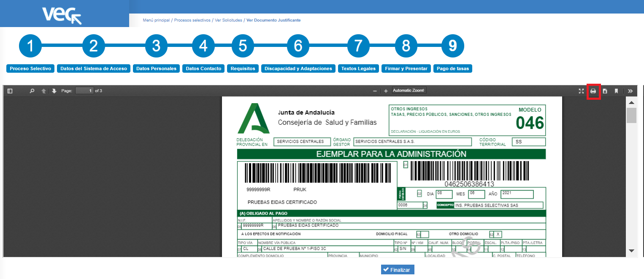
Task: Select step circle 7
Action: (x=358, y=46)
